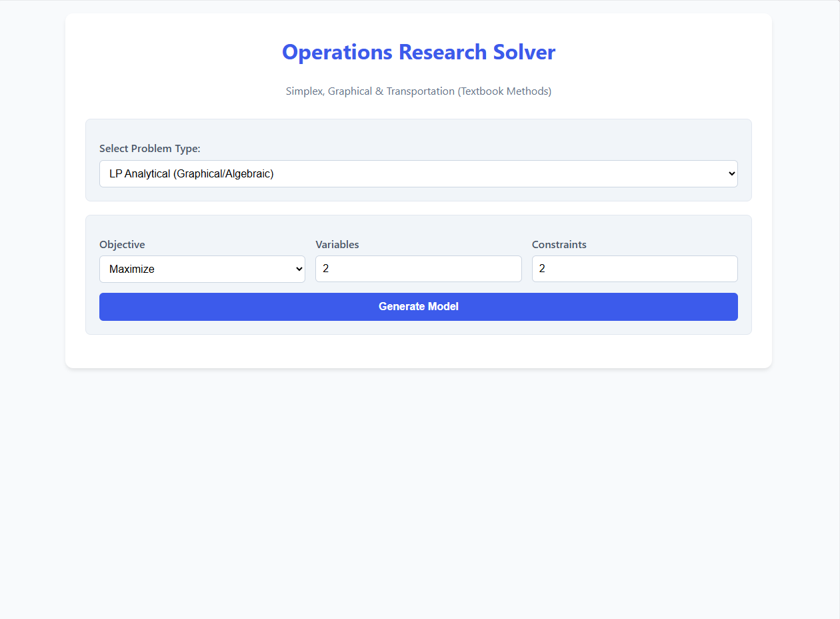
Task: Click the Maximize dropdown to change objective
Action: click(x=202, y=268)
